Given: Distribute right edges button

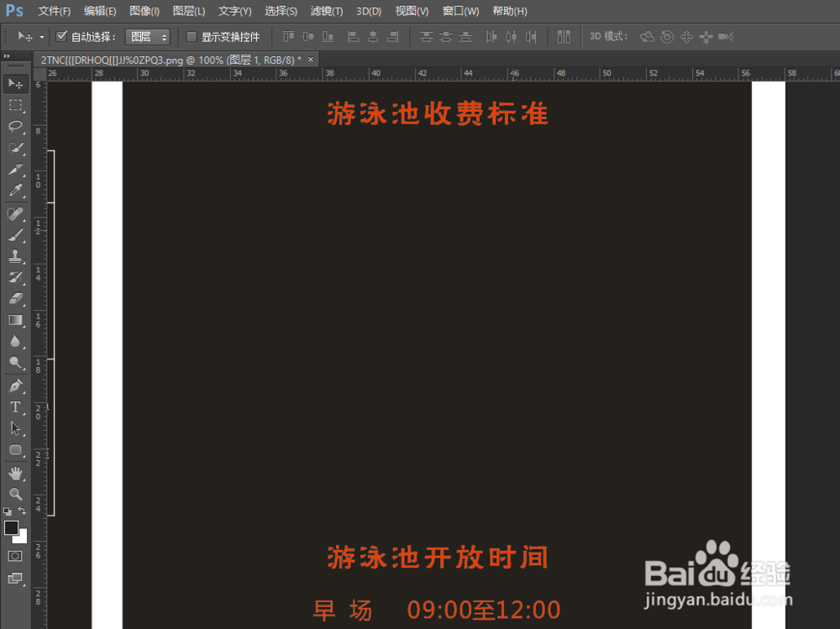Looking at the screenshot, I should tap(531, 36).
